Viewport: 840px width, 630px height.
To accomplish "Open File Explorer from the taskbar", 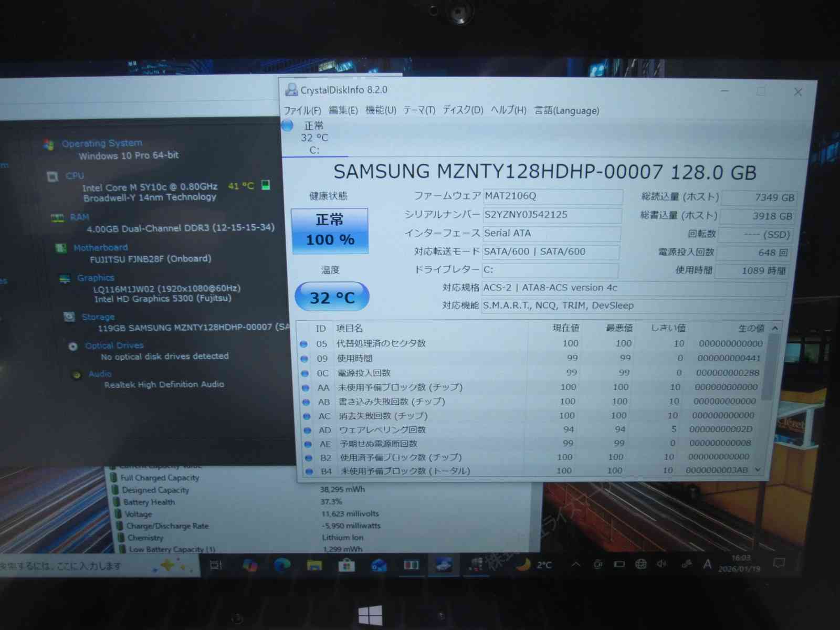I will (x=314, y=565).
